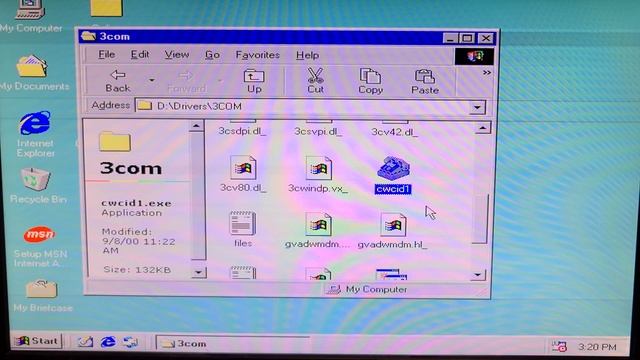The height and width of the screenshot is (360, 640).
Task: Close the 3com window
Action: [x=486, y=38]
